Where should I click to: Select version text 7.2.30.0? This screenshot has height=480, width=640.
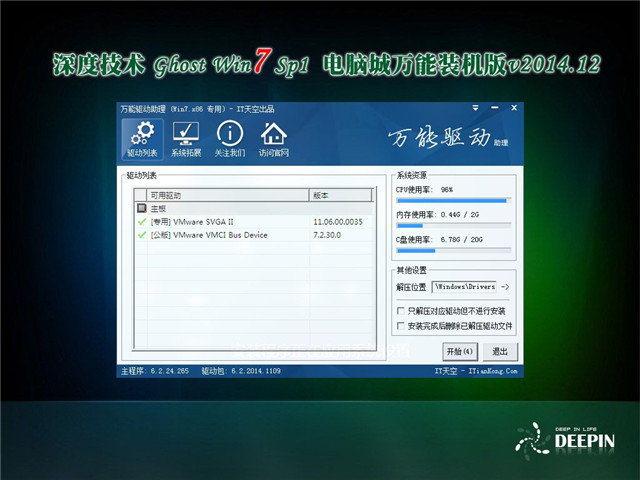point(327,235)
